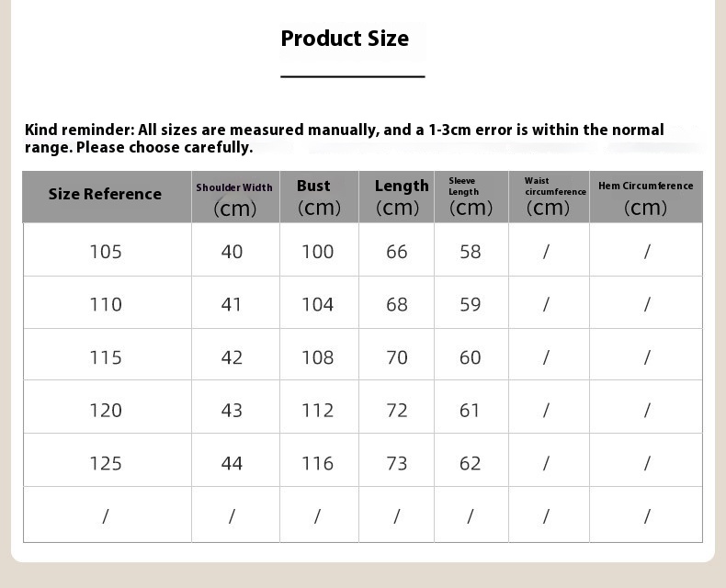Click the Hem Circumference column header

[645, 197]
